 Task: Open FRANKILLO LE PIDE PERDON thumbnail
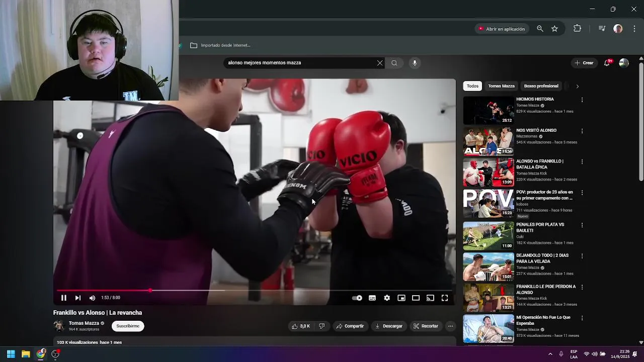[489, 298]
